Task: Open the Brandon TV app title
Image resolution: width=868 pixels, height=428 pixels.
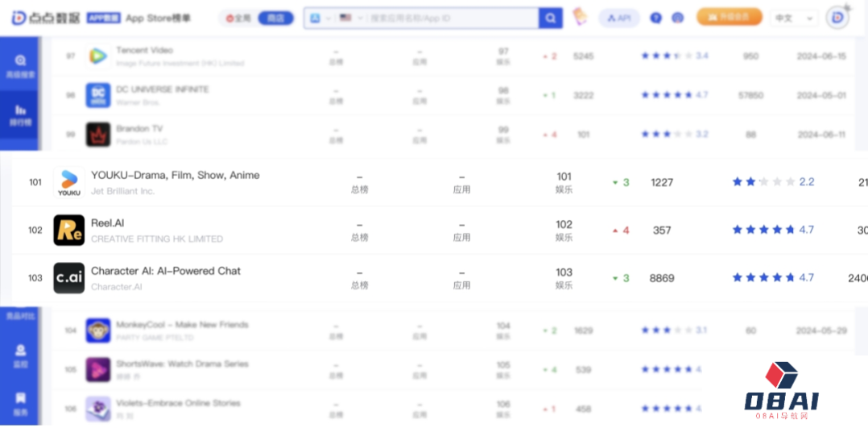Action: pyautogui.click(x=139, y=129)
